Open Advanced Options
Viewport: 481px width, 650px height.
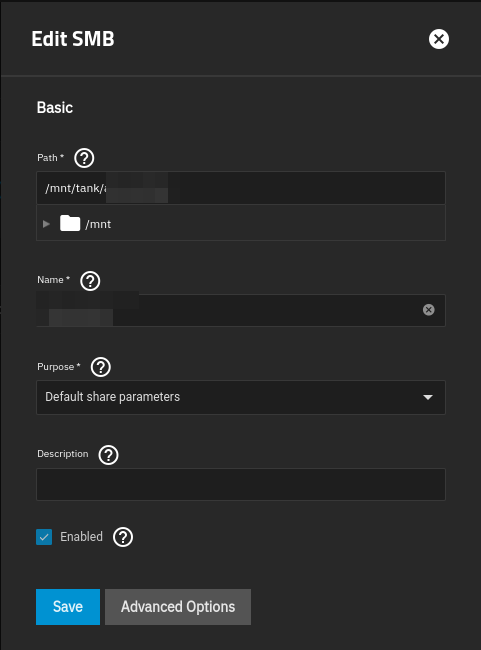pos(178,607)
